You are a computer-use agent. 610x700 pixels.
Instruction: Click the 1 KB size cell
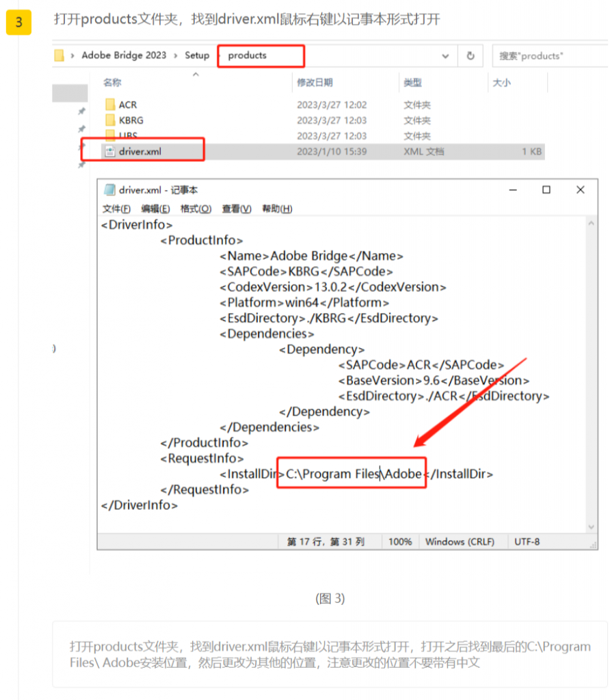pos(532,151)
